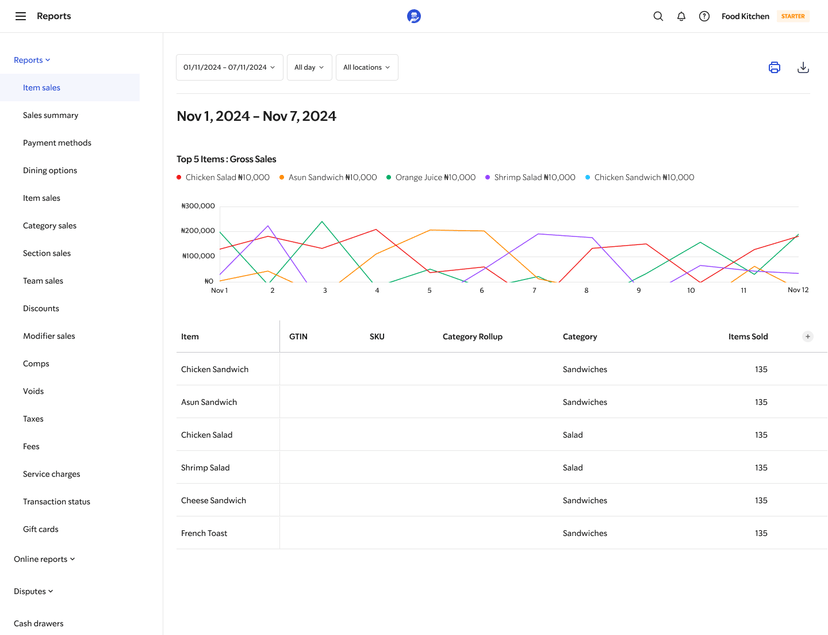Expand the Online reports section
The height and width of the screenshot is (635, 828).
(44, 559)
